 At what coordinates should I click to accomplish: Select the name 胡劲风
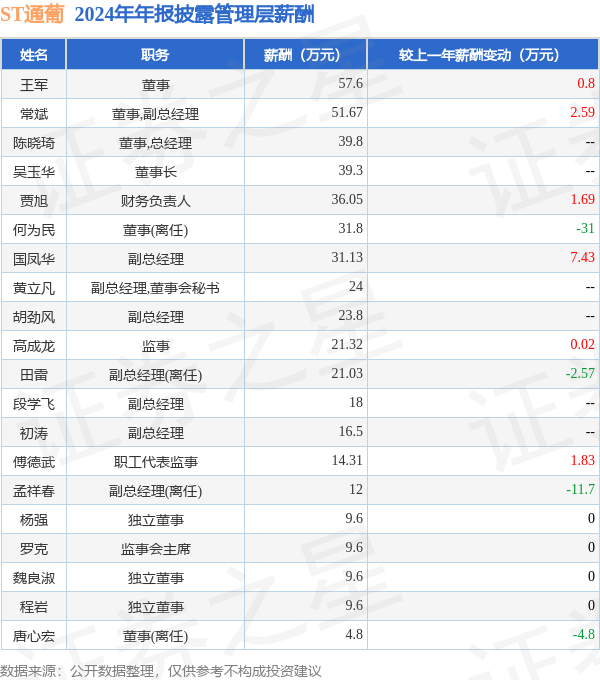click(34, 317)
